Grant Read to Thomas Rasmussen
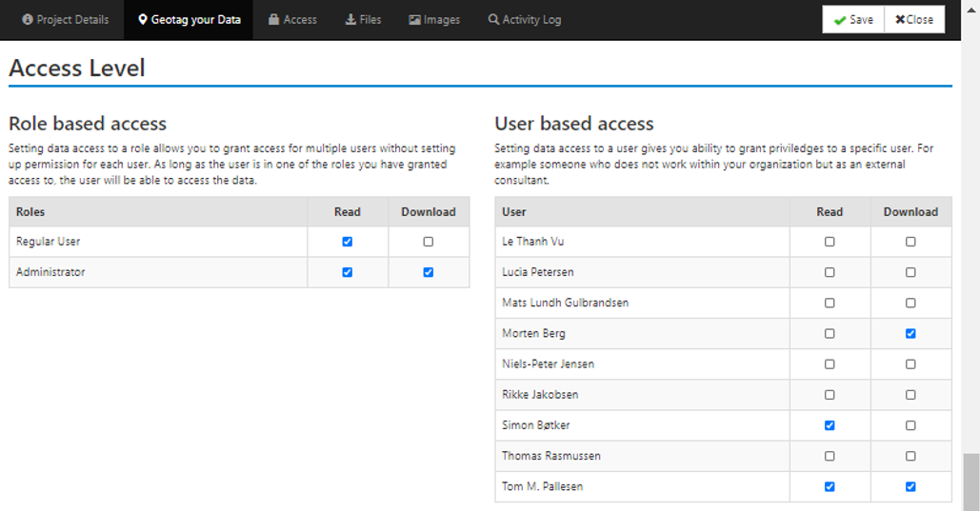 830,456
